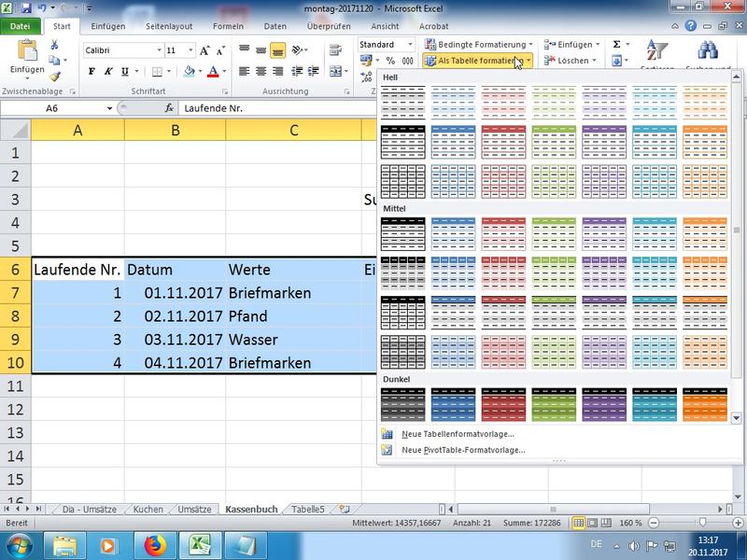
Task: Switch to the Formeln ribbon tab
Action: (x=228, y=26)
